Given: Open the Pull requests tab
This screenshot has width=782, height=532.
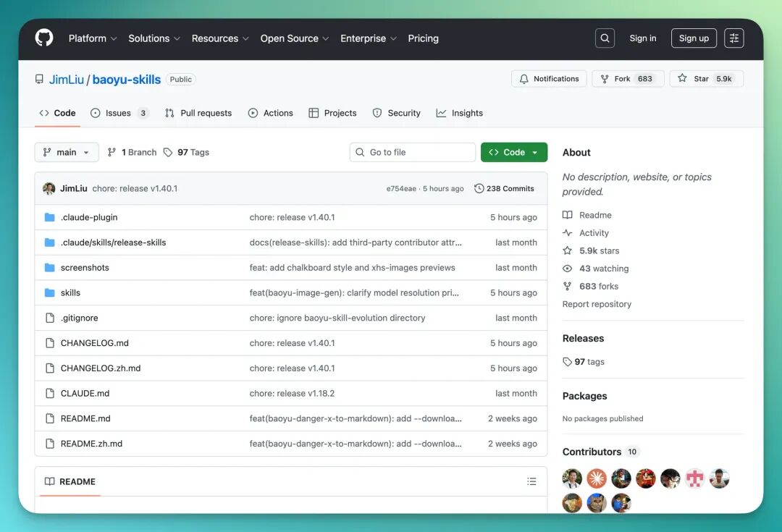Looking at the screenshot, I should tap(198, 113).
